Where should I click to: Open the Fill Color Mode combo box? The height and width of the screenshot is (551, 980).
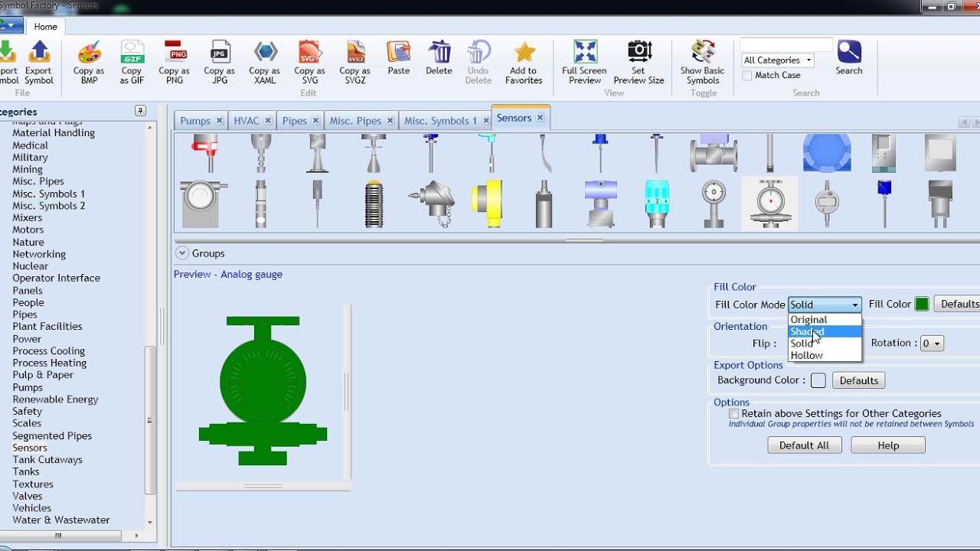click(x=825, y=305)
